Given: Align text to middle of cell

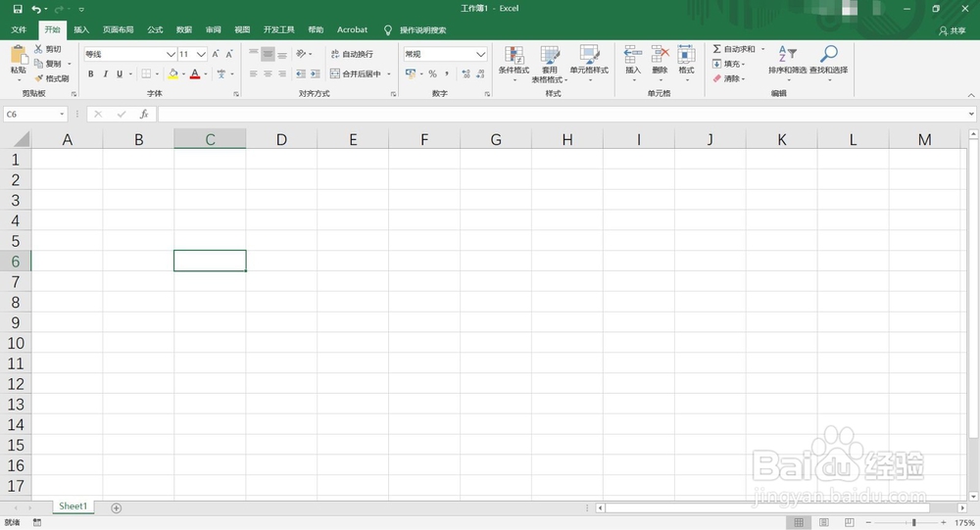Looking at the screenshot, I should tap(268, 54).
